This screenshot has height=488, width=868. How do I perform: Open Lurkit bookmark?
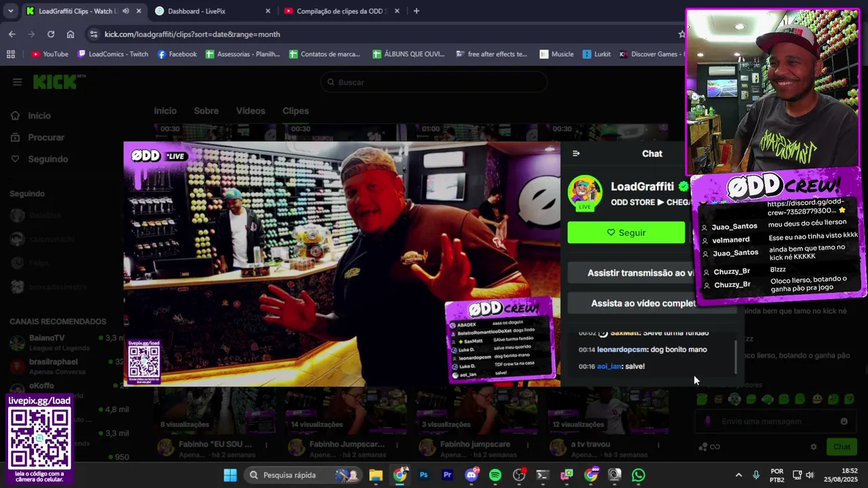(x=596, y=54)
